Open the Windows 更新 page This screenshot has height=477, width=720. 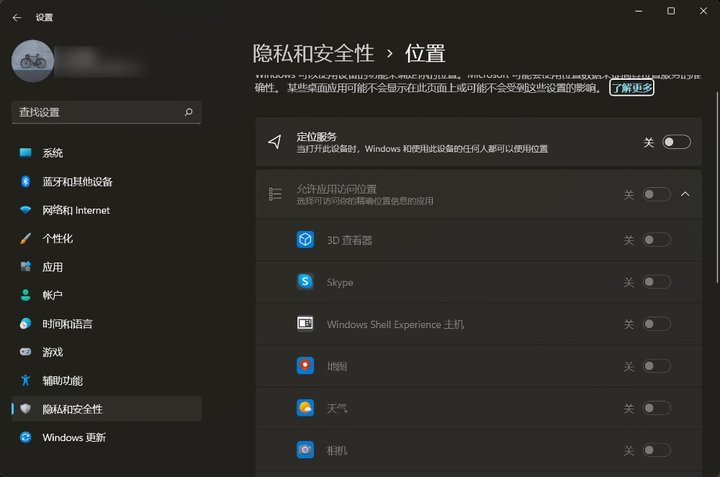[x=73, y=437]
